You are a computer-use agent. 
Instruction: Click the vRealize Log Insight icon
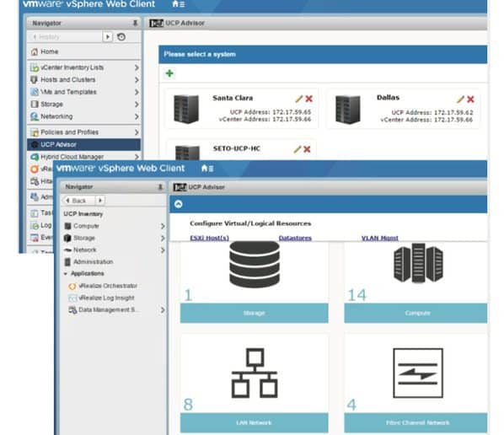[x=72, y=298]
